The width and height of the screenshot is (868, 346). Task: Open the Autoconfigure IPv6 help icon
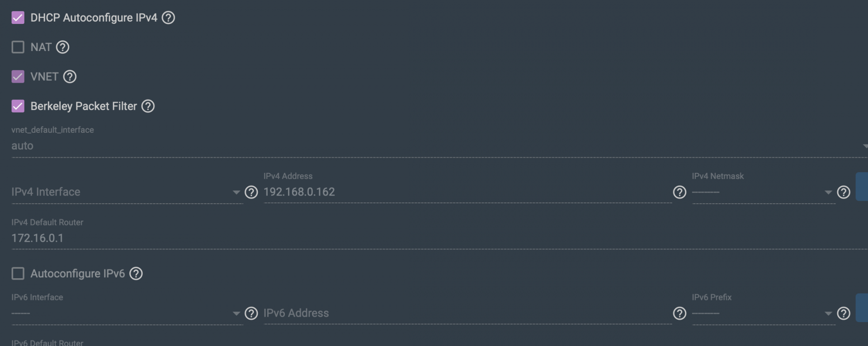pos(136,274)
